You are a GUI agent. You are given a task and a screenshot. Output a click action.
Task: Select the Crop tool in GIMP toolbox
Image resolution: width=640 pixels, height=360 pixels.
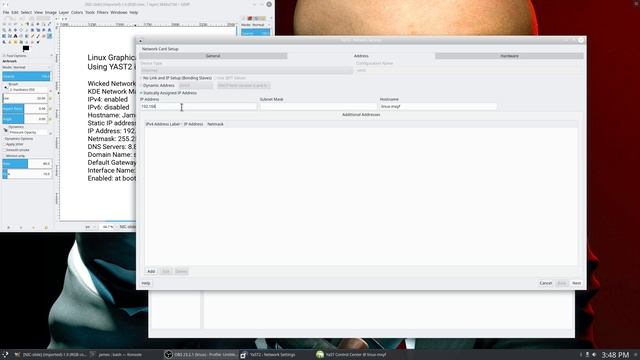pos(27,30)
